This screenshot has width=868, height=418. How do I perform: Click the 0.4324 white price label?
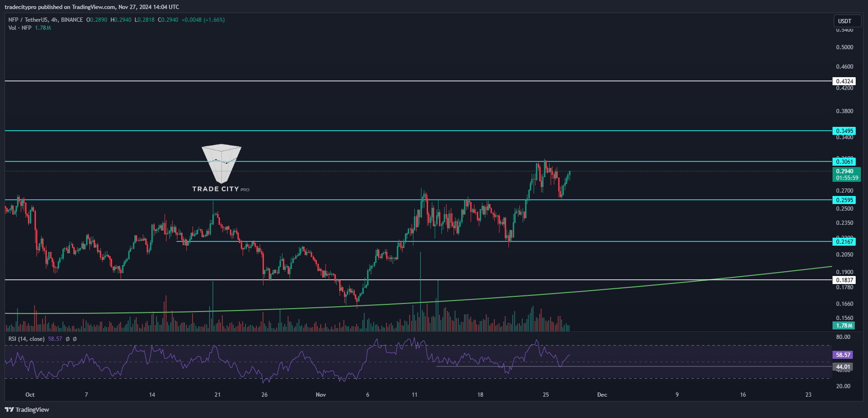pos(844,81)
